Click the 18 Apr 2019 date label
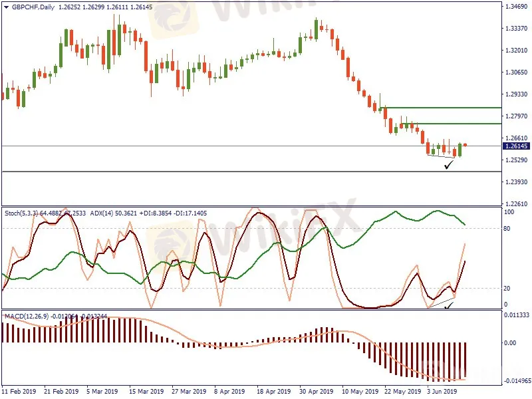Screen dimensions: 532x399 coord(274,391)
